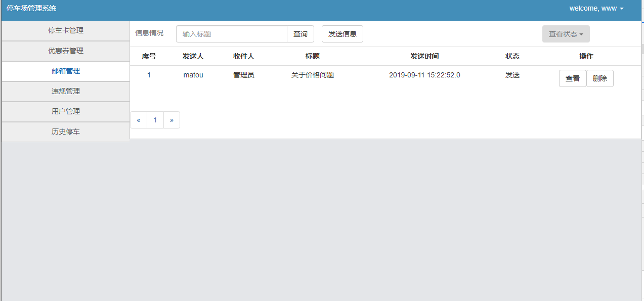The height and width of the screenshot is (301, 644).
Task: Open 优惠券管理 in the sidebar
Action: click(65, 51)
